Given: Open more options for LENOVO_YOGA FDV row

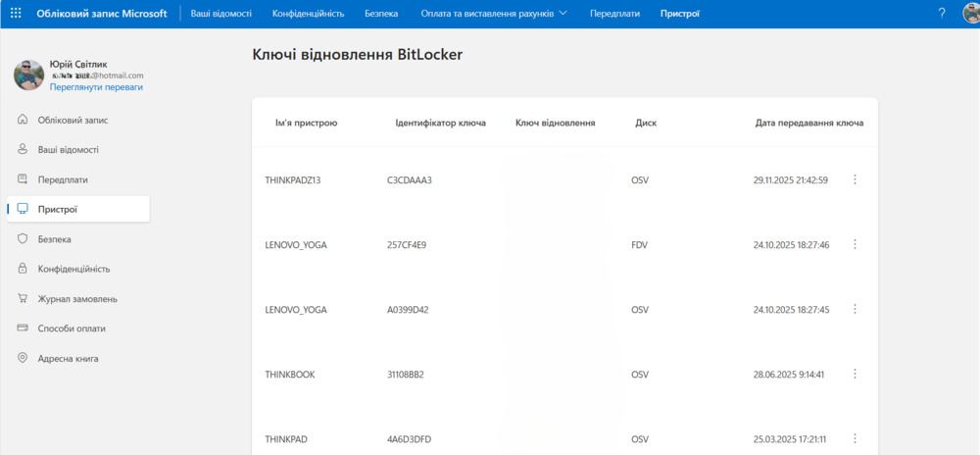Looking at the screenshot, I should [x=855, y=244].
